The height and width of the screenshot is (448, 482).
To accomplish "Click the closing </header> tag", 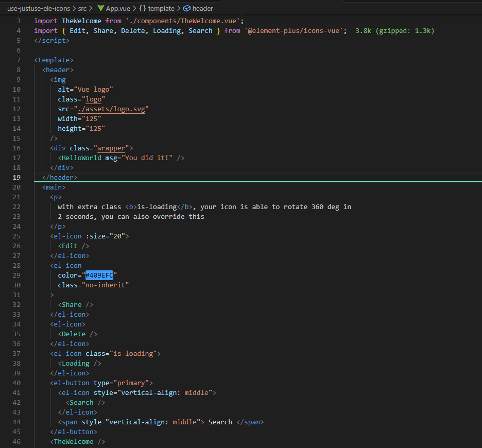I will click(x=60, y=178).
